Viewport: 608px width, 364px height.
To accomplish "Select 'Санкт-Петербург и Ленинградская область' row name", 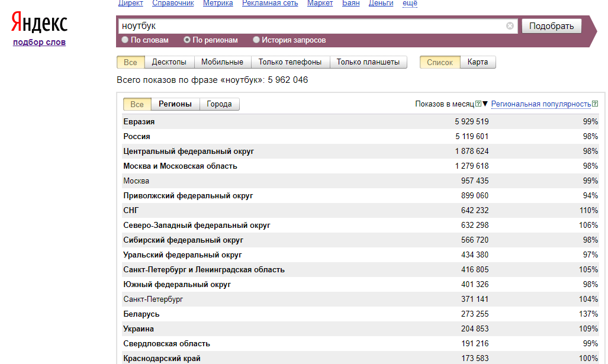I will 204,269.
